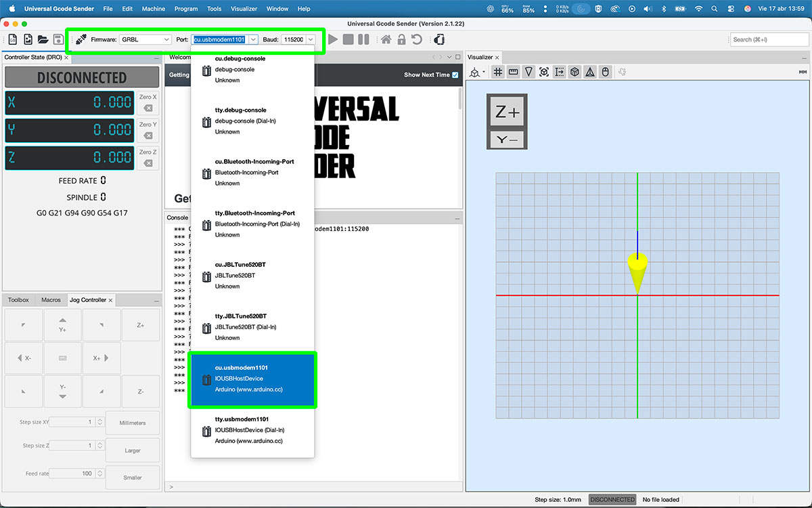Screen dimensions: 812x508
Task: Click the connect plug icon in toolbar
Action: tap(81, 39)
